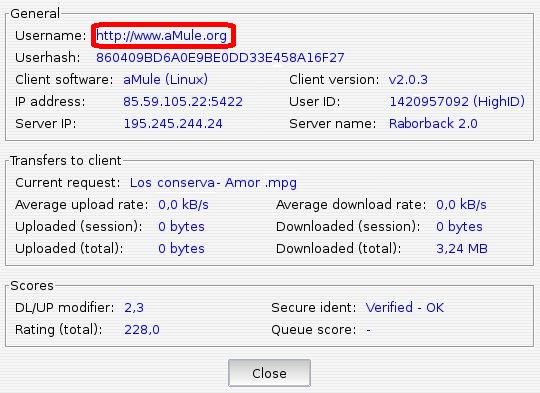
Task: Click Uploaded (total) value 0 bytes
Action: [181, 249]
